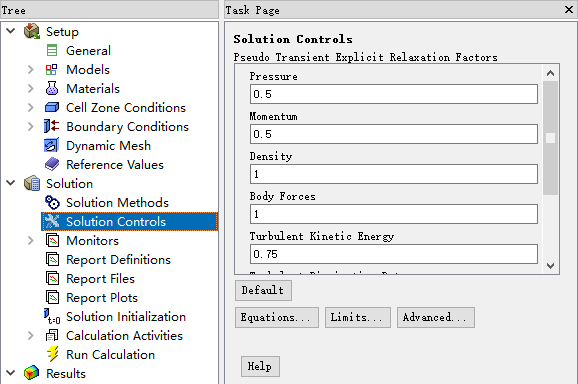
Task: Expand the Materials branch
Action: click(x=31, y=88)
